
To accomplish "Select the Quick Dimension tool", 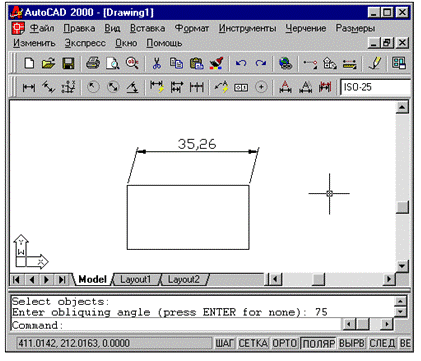I will pyautogui.click(x=157, y=87).
